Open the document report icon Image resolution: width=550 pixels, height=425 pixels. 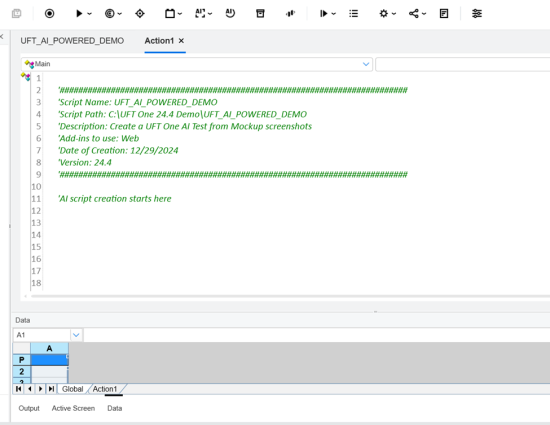click(444, 14)
